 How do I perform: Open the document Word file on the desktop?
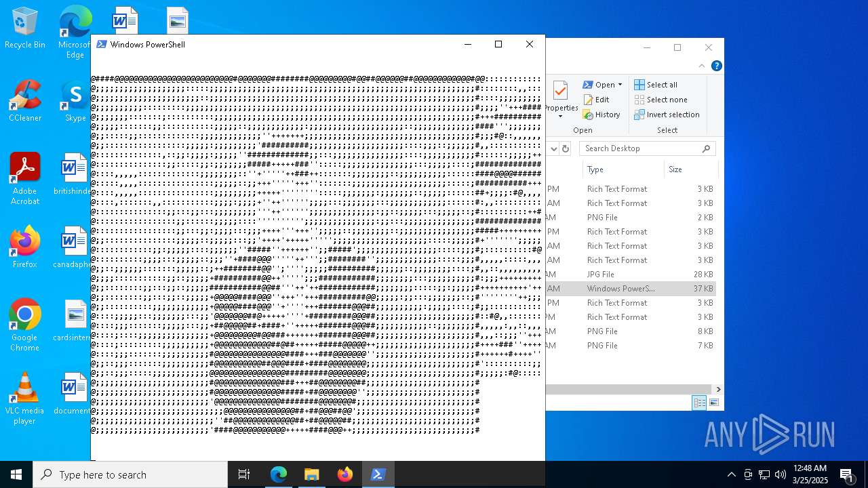73,394
